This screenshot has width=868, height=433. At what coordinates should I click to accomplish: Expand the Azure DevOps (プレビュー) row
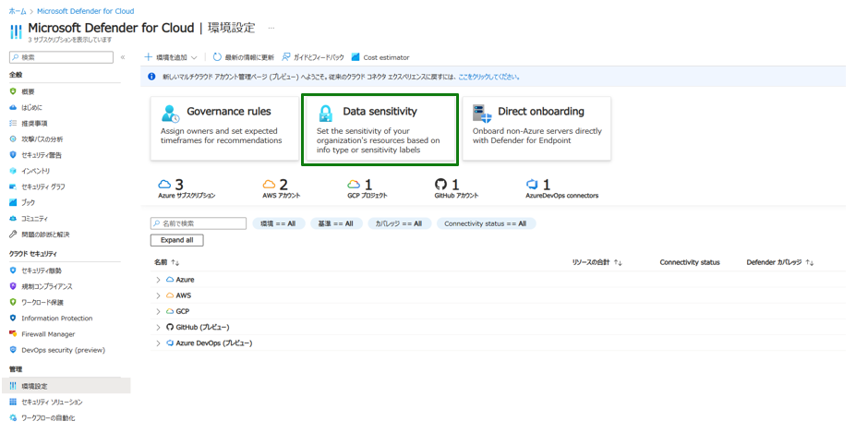tap(158, 343)
